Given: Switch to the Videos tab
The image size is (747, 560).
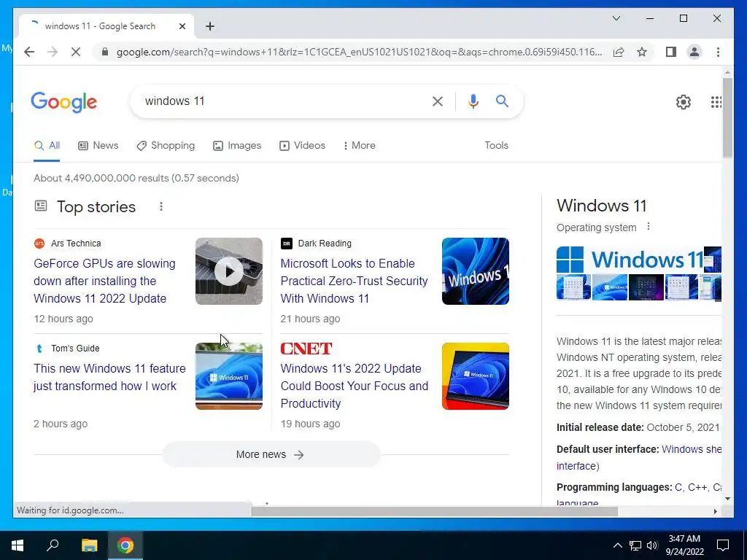Looking at the screenshot, I should coord(302,146).
